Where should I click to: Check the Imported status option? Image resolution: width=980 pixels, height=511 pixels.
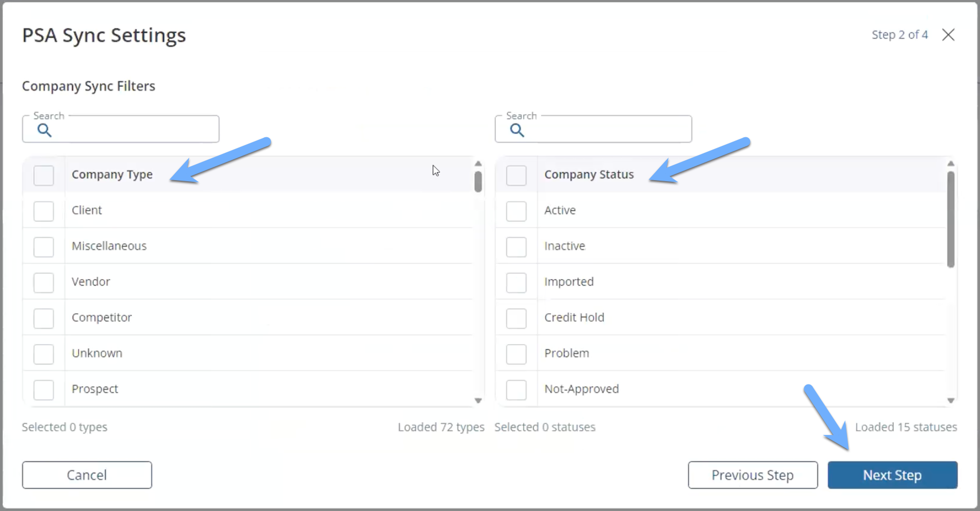(x=516, y=282)
